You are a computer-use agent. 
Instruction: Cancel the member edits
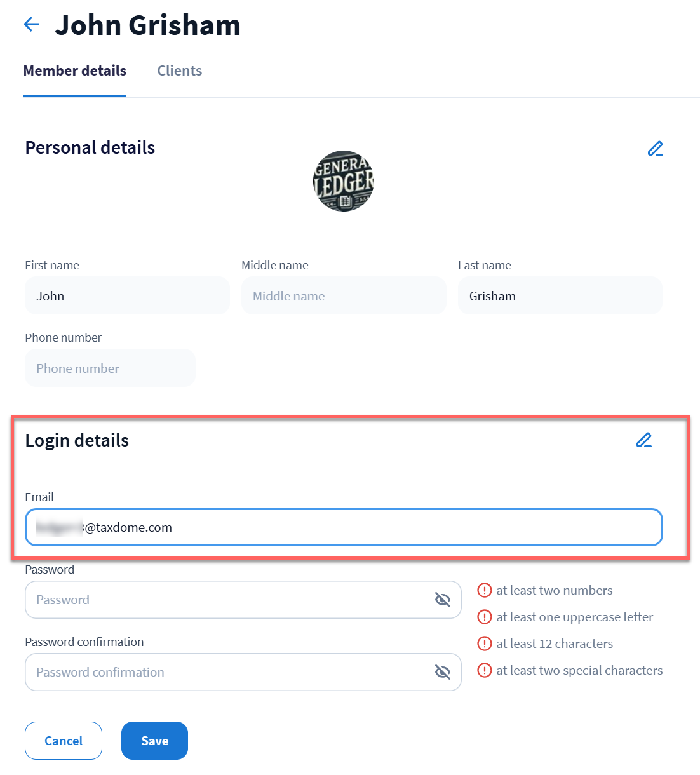pos(64,741)
